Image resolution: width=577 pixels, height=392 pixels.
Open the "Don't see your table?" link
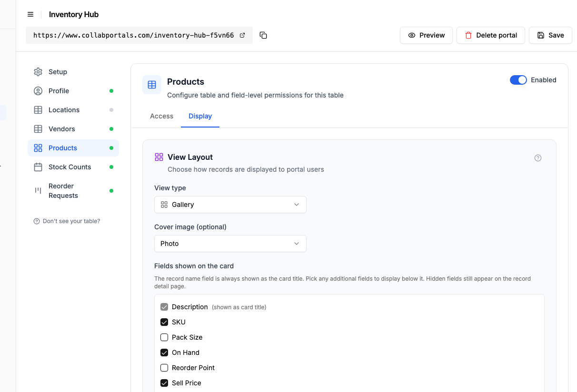click(x=67, y=221)
